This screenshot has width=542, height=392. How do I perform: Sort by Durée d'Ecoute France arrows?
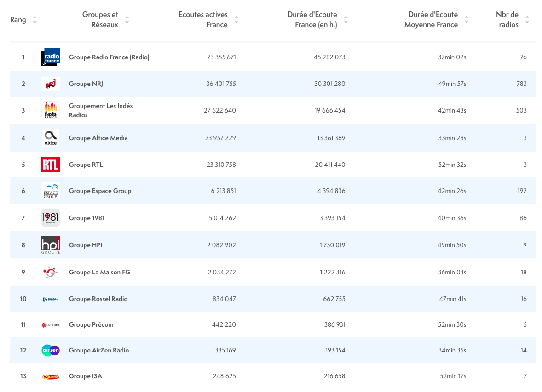pos(346,20)
